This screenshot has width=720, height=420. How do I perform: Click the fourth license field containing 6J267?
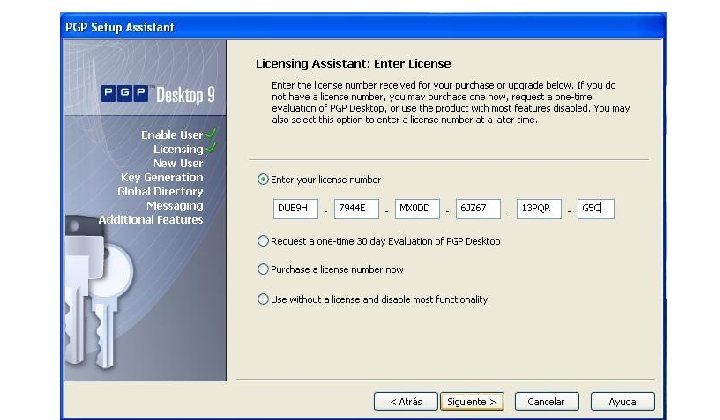[478, 209]
